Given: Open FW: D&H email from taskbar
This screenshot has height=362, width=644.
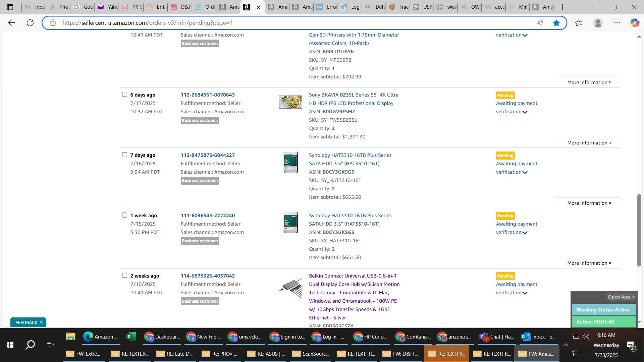Looking at the screenshot, I should click(401, 354).
